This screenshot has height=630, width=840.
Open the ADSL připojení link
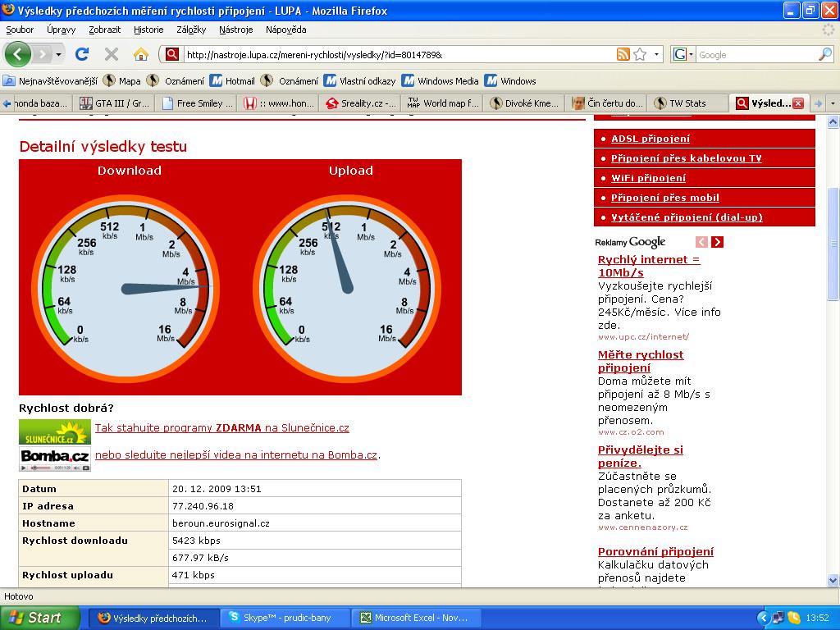coord(650,139)
